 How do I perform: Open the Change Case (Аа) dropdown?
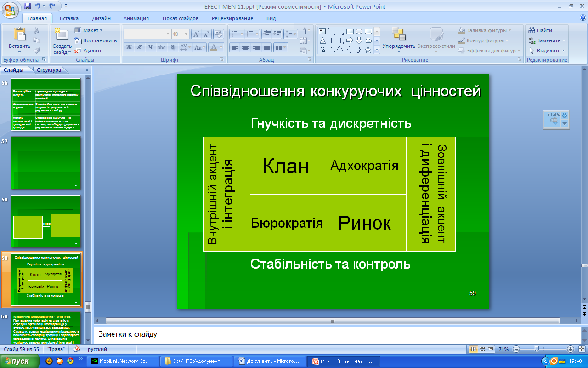[x=199, y=47]
